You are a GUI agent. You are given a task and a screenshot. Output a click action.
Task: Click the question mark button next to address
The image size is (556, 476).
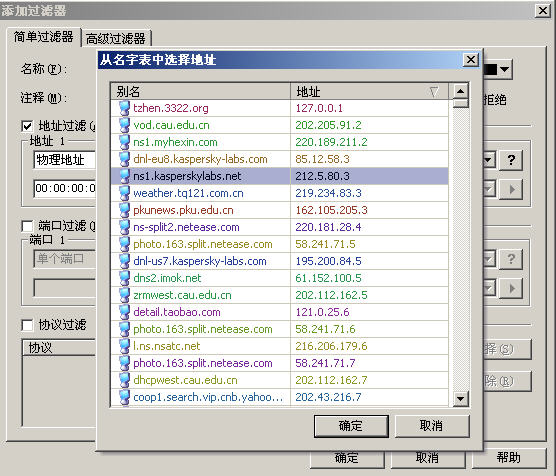pos(511,160)
